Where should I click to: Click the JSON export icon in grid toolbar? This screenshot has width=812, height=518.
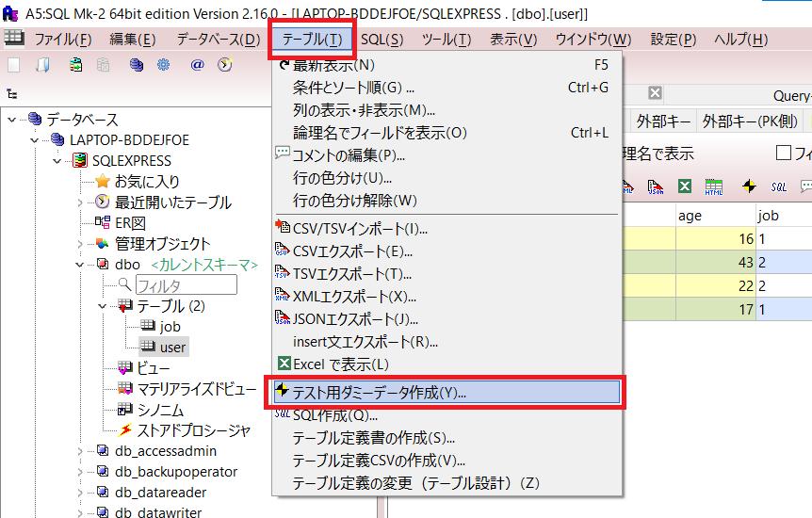tap(656, 186)
